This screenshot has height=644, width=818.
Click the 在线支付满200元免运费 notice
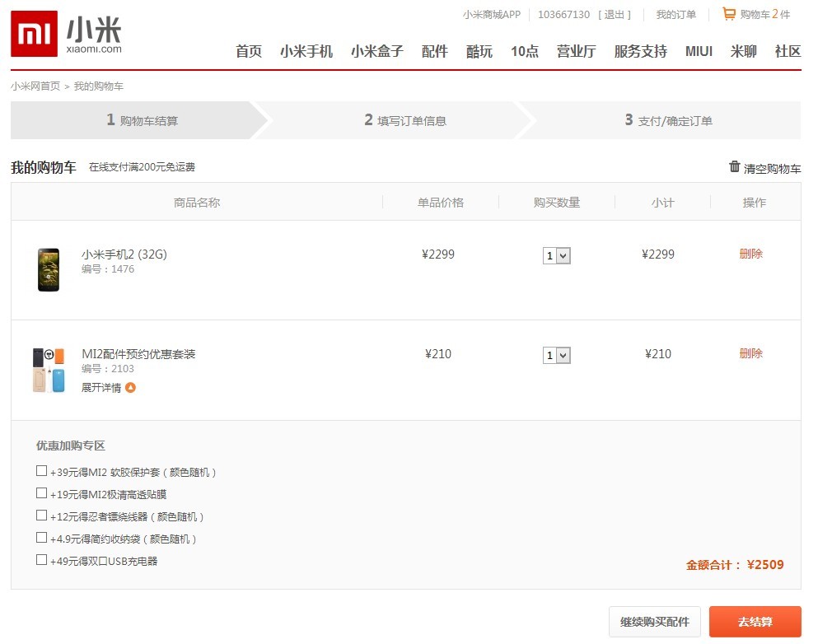[142, 167]
